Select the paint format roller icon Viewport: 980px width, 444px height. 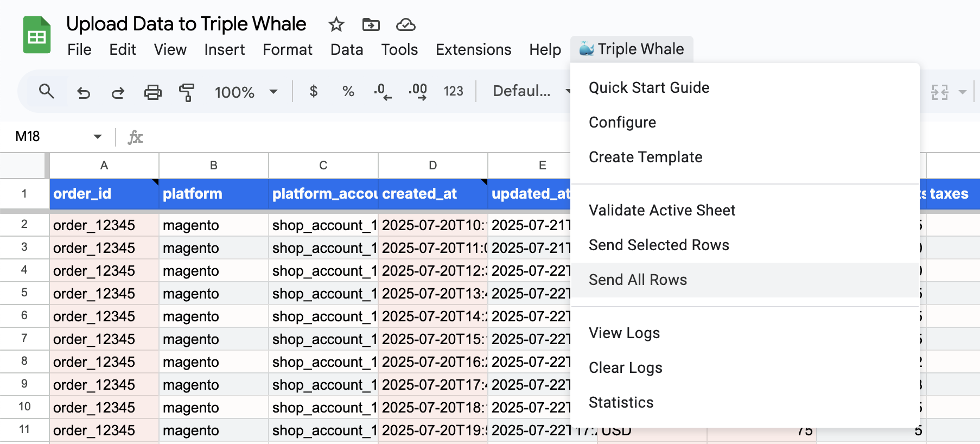187,92
